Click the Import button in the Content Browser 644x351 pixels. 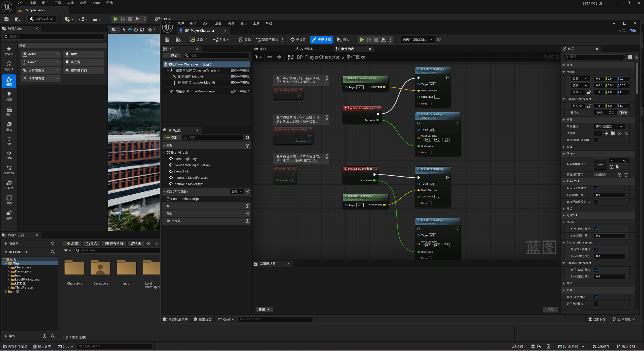(91, 243)
